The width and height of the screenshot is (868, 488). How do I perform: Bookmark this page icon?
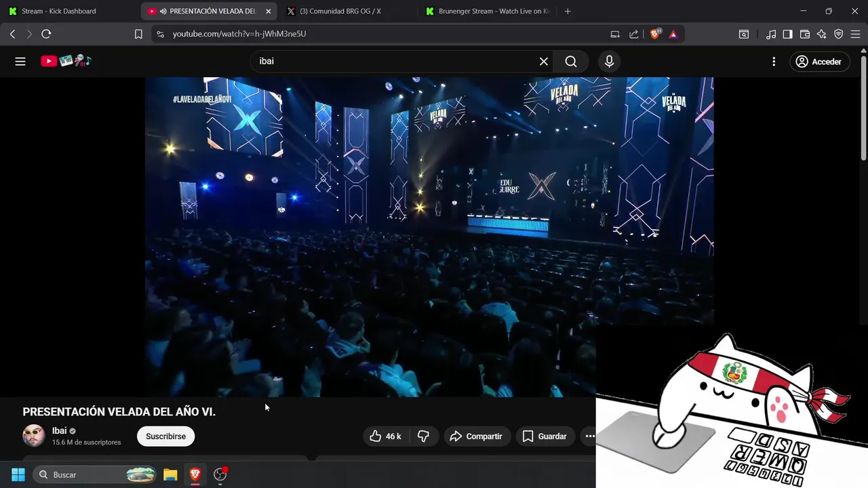point(138,34)
